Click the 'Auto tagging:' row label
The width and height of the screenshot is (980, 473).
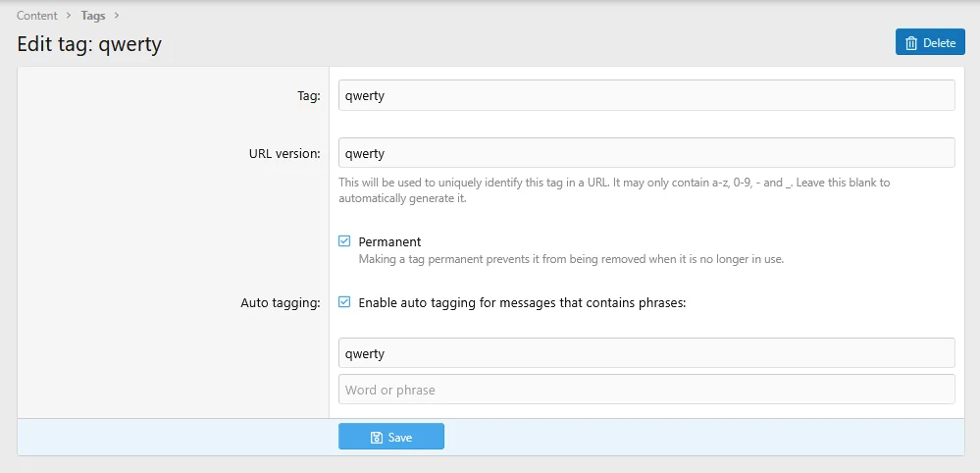tap(280, 303)
